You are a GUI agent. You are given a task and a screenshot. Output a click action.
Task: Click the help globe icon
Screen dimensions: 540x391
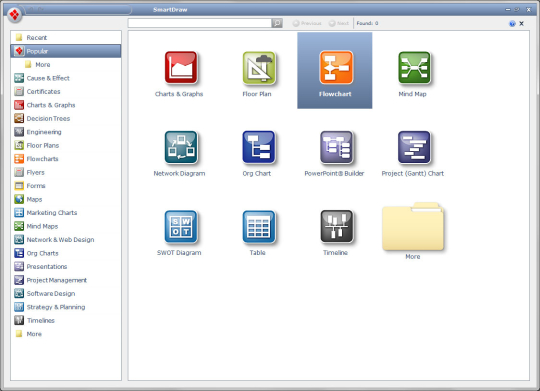[x=512, y=23]
